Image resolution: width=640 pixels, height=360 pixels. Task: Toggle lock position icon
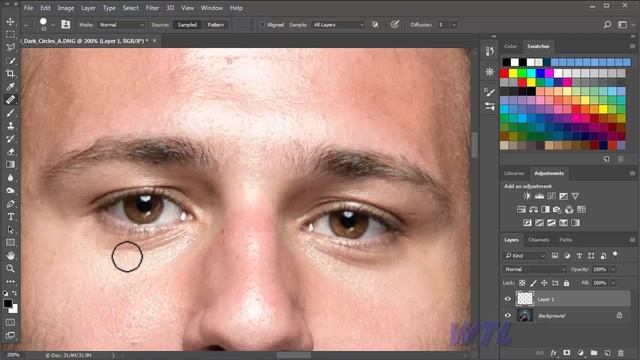coord(544,283)
